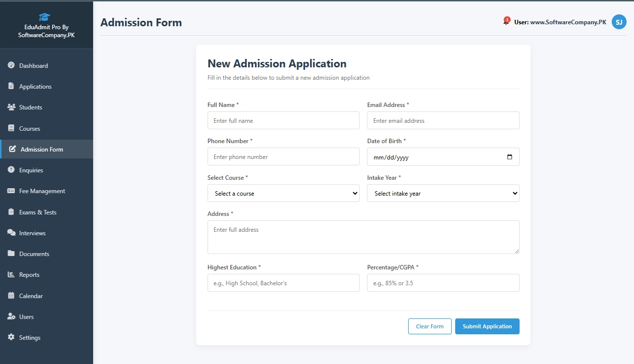Select the Exams & Tests icon

click(x=11, y=212)
